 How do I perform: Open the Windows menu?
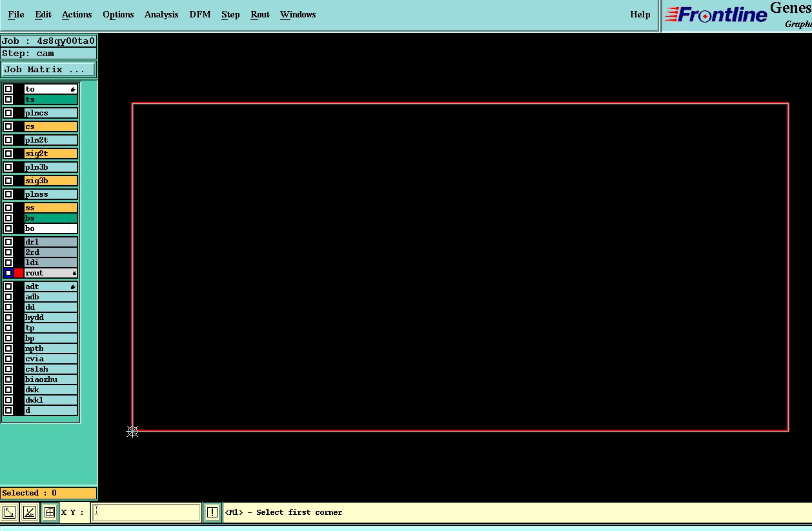point(298,14)
